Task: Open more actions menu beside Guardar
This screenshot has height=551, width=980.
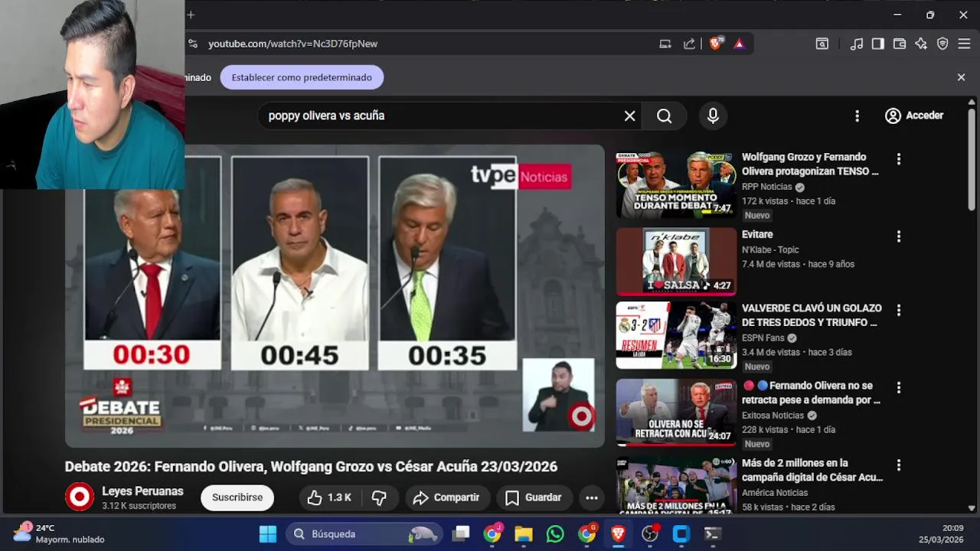Action: pos(591,497)
